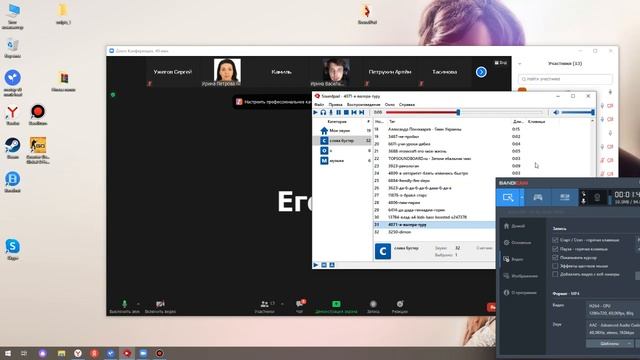Open the Видео tab in Bandicam sidebar
640x360 pixels.
[513, 259]
